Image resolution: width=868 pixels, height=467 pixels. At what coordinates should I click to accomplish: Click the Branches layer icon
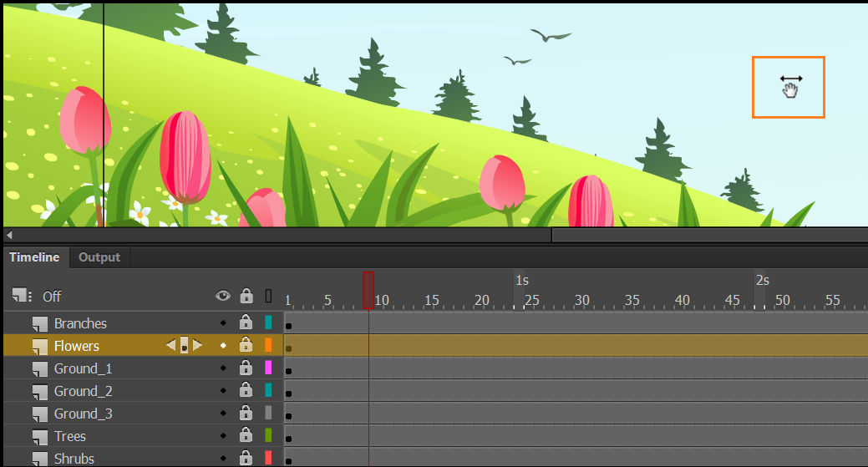39,323
